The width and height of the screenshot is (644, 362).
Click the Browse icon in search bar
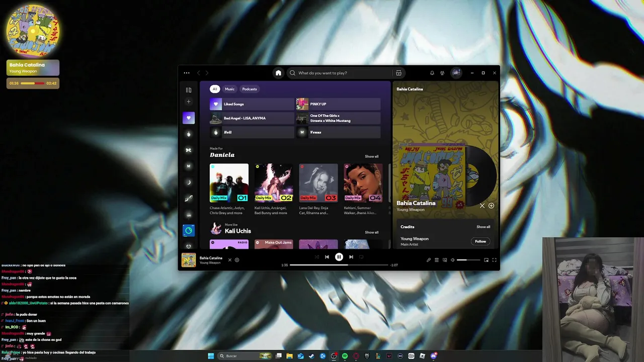[x=398, y=73]
